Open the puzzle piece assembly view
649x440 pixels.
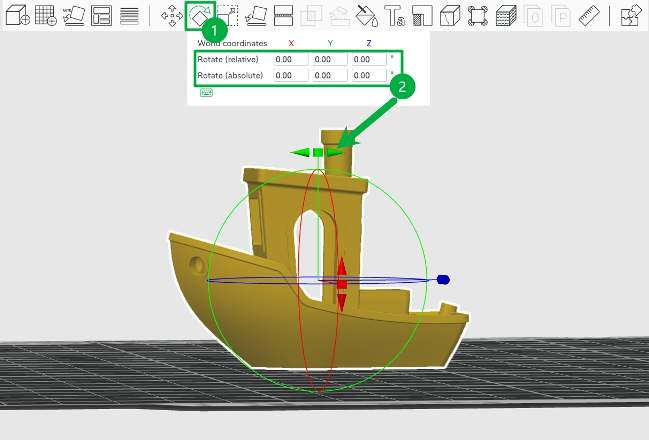coord(630,15)
